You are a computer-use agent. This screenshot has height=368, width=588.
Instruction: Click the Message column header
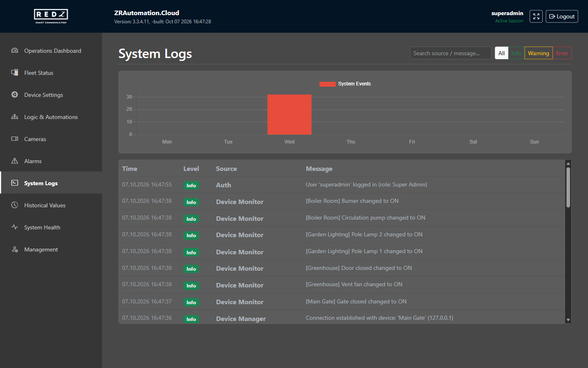point(319,169)
